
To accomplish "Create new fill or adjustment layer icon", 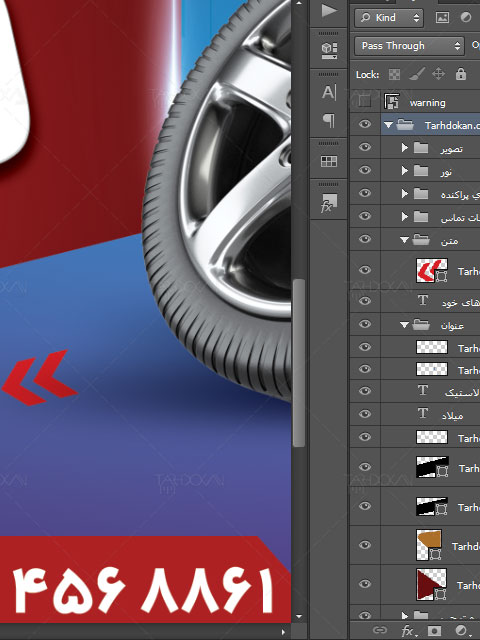I will [x=461, y=631].
